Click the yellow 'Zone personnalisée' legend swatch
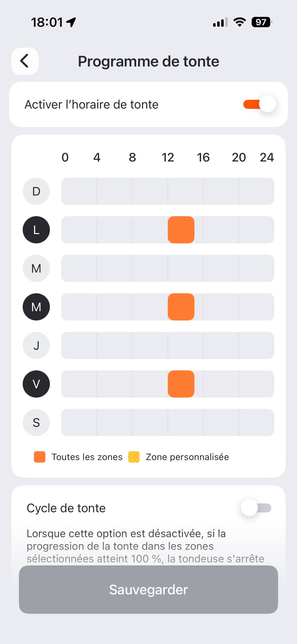 [x=134, y=457]
